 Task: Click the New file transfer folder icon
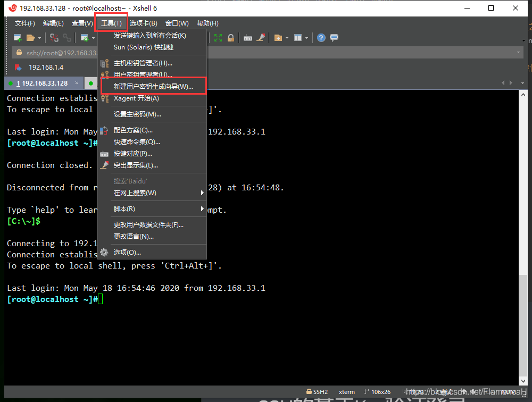click(278, 38)
